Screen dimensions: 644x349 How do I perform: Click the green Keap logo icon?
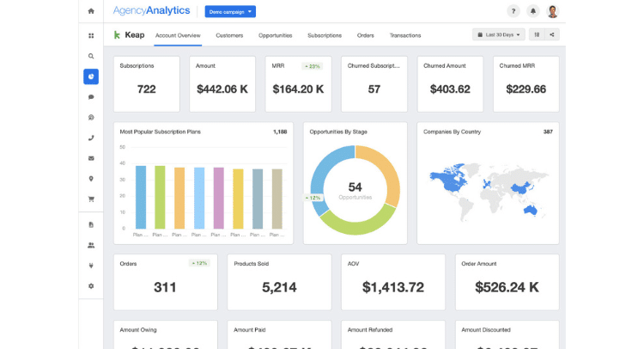click(117, 35)
